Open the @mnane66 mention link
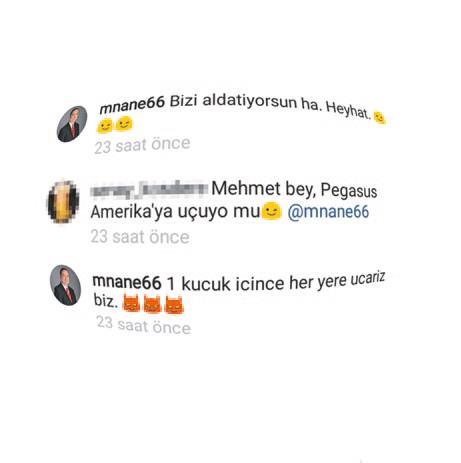 pos(328,212)
